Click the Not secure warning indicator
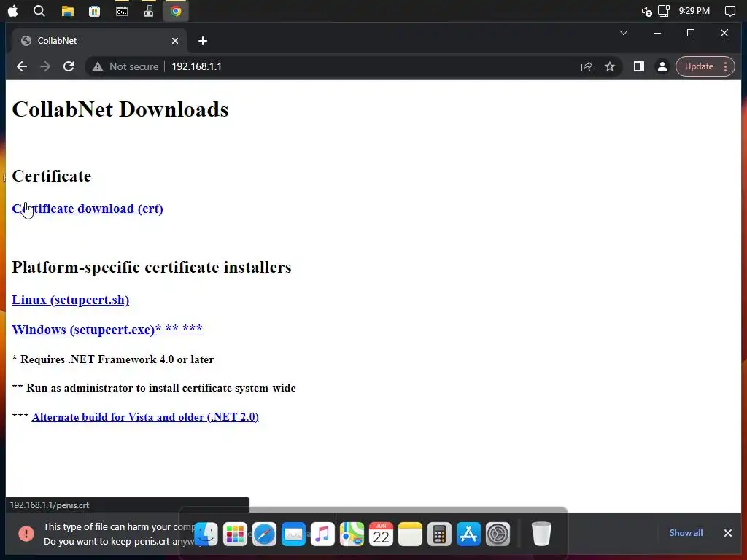Viewport: 747px width, 560px height. [125, 66]
